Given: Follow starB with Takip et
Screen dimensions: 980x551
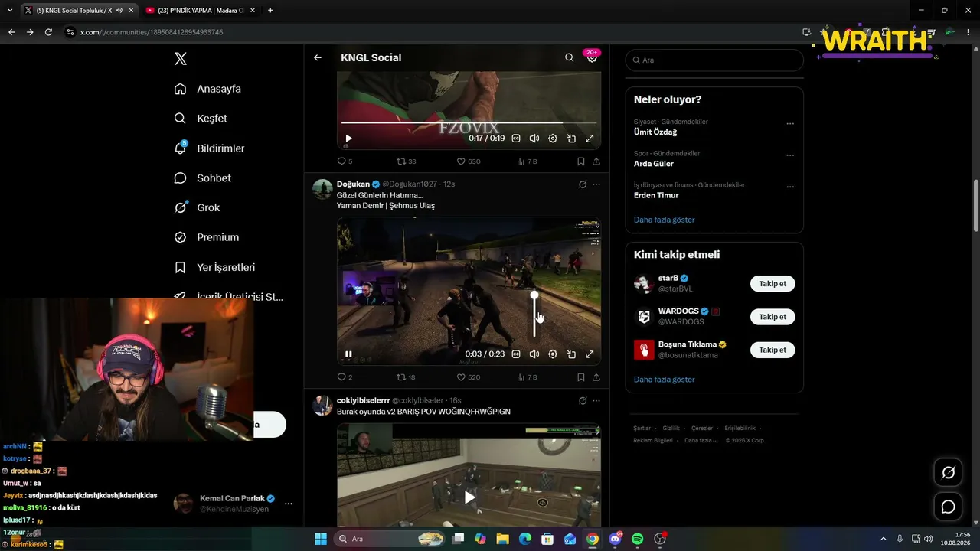Looking at the screenshot, I should [773, 284].
